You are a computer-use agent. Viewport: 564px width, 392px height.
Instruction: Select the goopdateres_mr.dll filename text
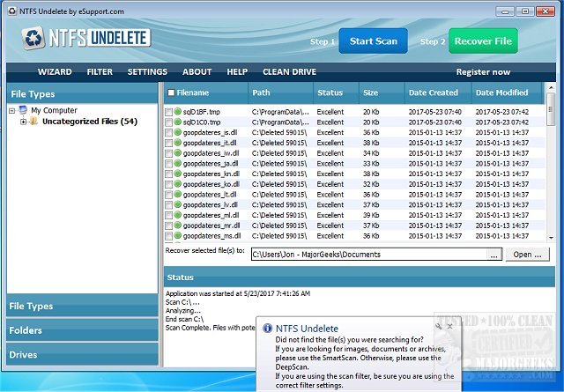click(x=211, y=226)
